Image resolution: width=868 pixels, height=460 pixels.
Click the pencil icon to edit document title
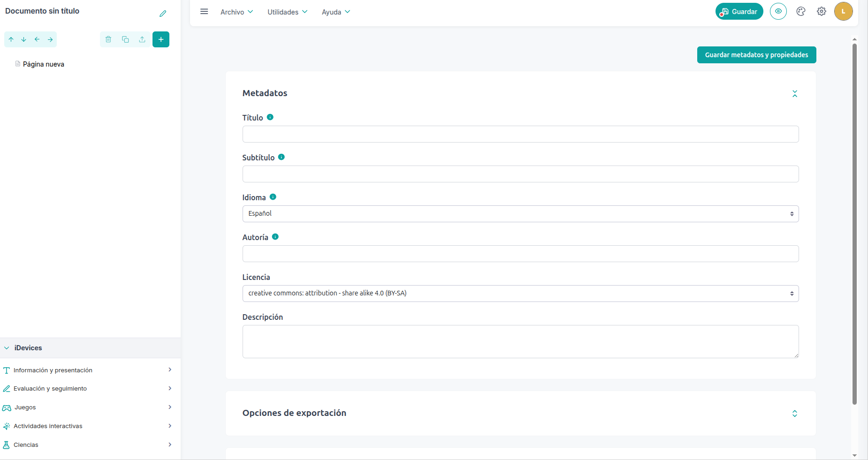163,14
